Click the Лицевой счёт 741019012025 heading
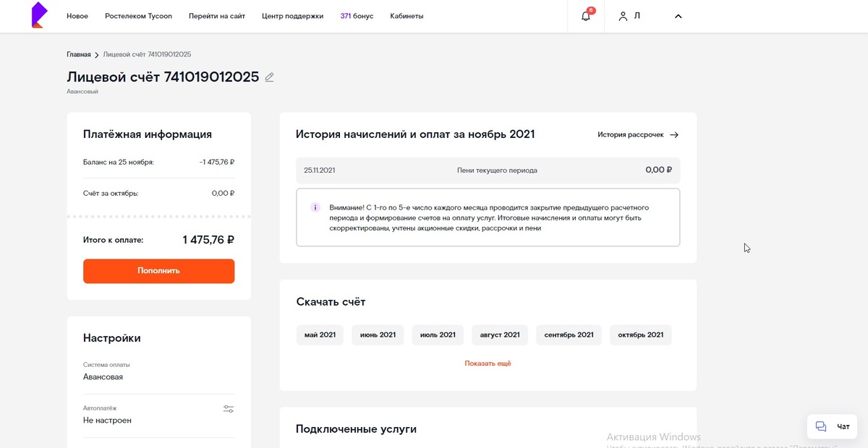Image resolution: width=868 pixels, height=448 pixels. [163, 77]
